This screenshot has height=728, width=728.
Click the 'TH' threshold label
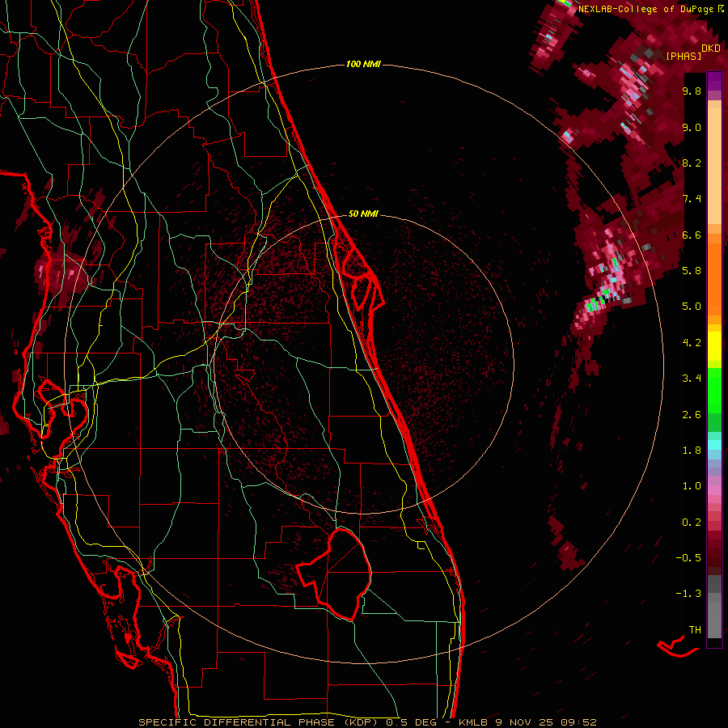point(695,630)
